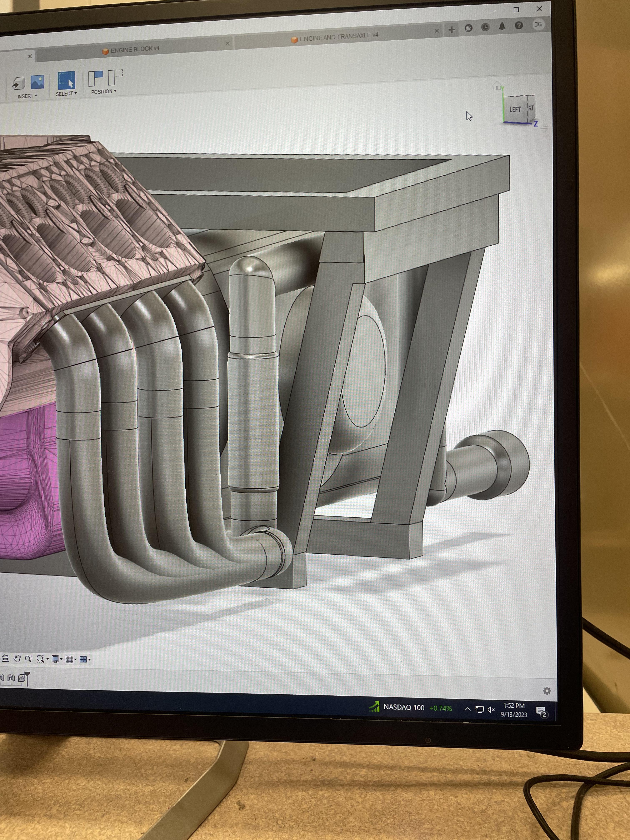Click the Home view icon near ViewCube
Image resolution: width=630 pixels, height=840 pixels.
(497, 86)
